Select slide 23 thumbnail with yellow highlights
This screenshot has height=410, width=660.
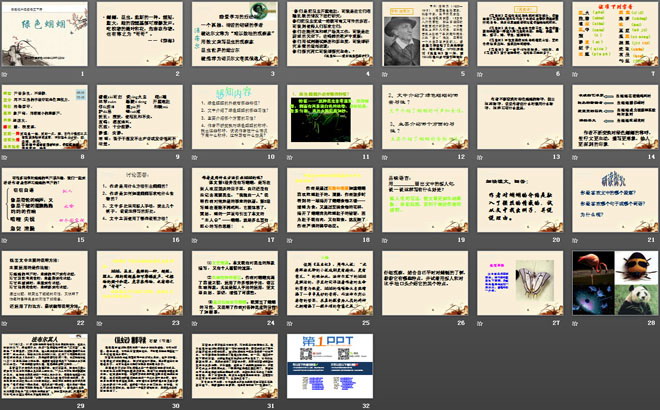point(140,283)
